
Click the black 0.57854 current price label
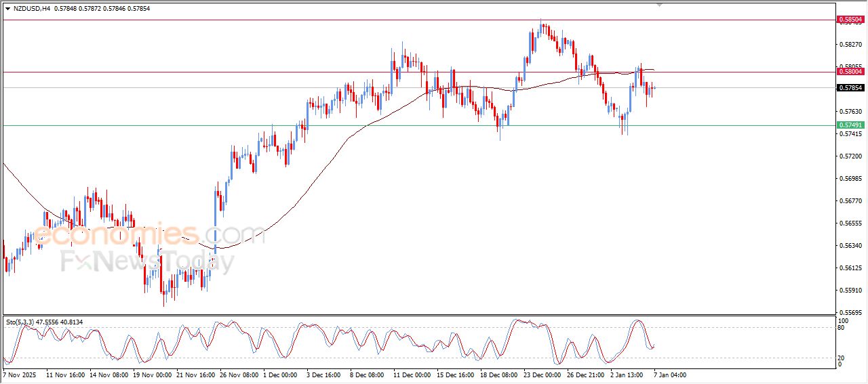point(850,88)
